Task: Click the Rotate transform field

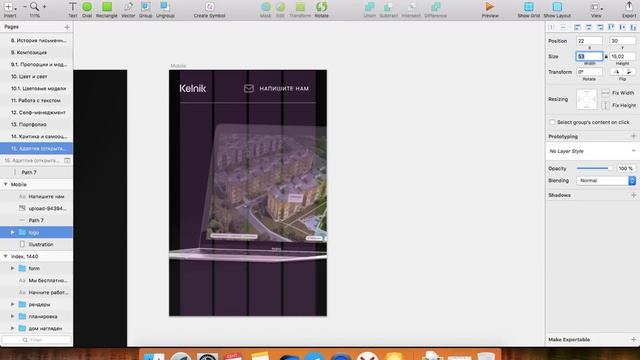Action: [589, 72]
